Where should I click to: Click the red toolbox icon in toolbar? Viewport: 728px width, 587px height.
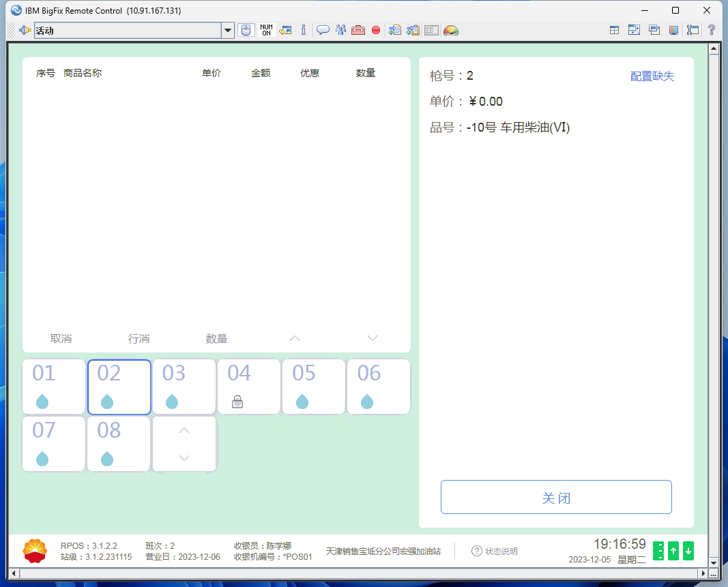tap(358, 30)
